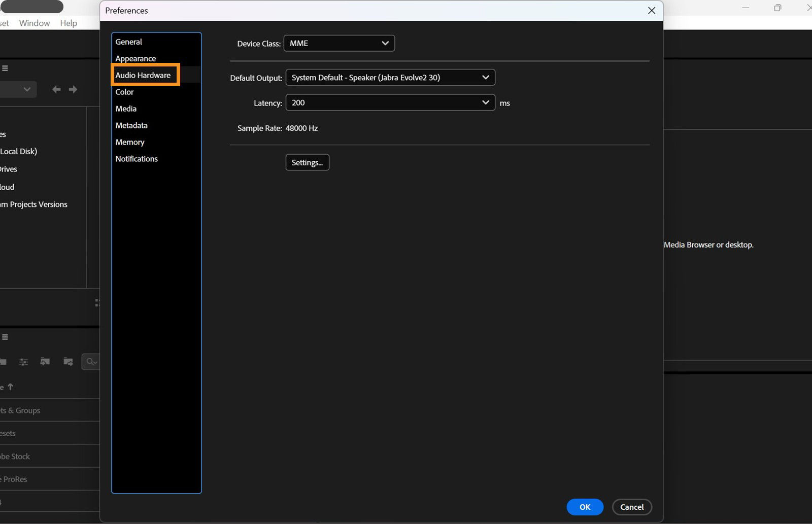Open the Help menu
The height and width of the screenshot is (524, 812).
tap(69, 23)
